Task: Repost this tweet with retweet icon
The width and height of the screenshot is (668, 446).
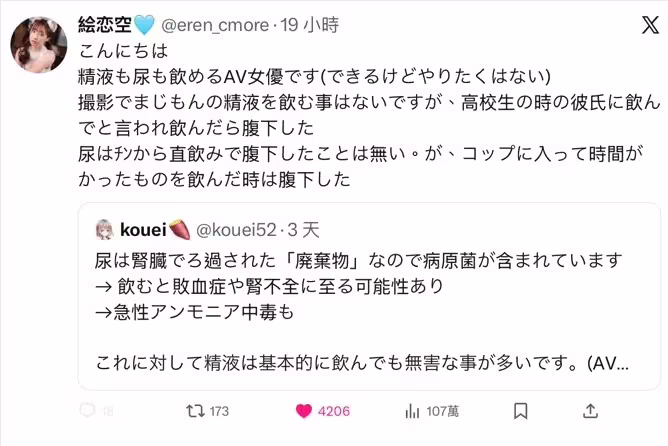Action: click(x=195, y=411)
